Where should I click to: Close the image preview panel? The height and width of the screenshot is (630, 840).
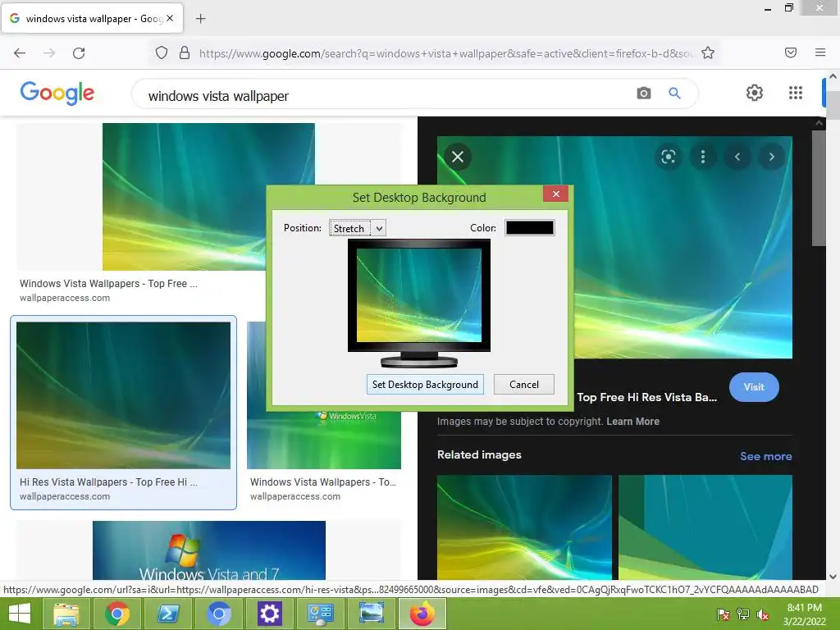[458, 157]
